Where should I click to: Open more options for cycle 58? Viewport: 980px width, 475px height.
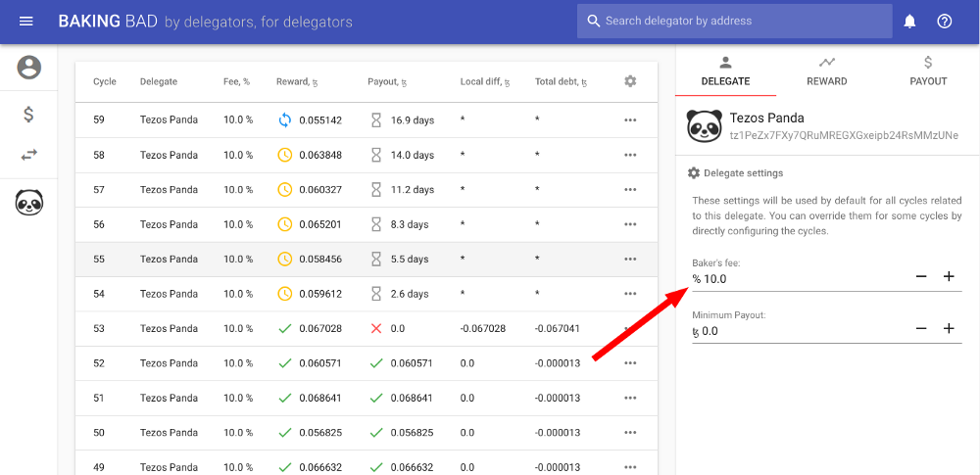tap(630, 155)
